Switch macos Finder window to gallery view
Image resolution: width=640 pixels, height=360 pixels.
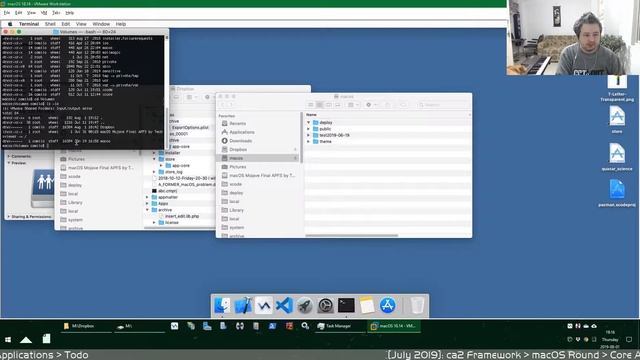click(x=338, y=105)
